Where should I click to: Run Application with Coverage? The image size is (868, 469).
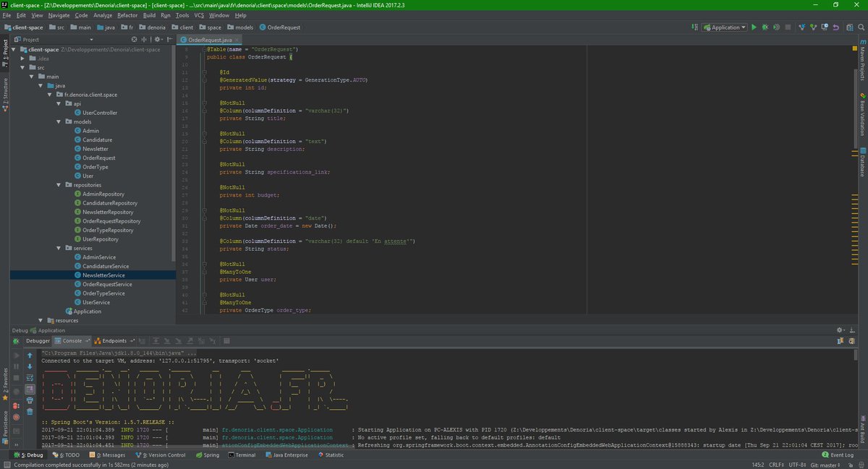777,27
